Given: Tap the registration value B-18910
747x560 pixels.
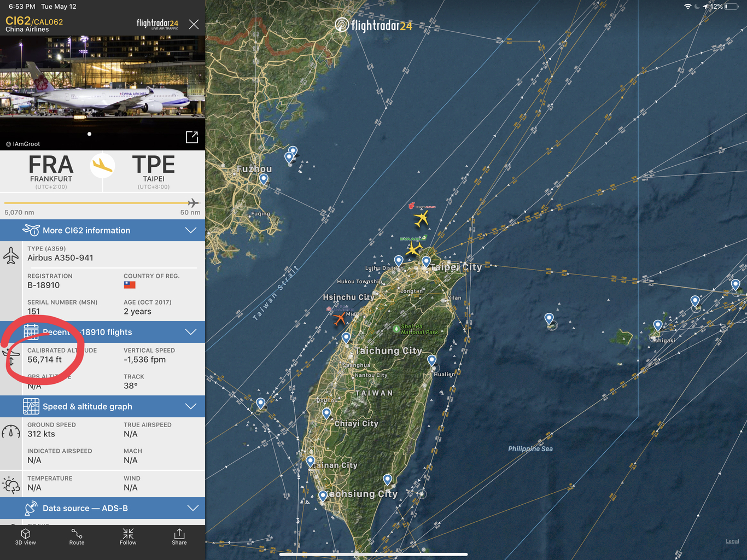Looking at the screenshot, I should 44,285.
